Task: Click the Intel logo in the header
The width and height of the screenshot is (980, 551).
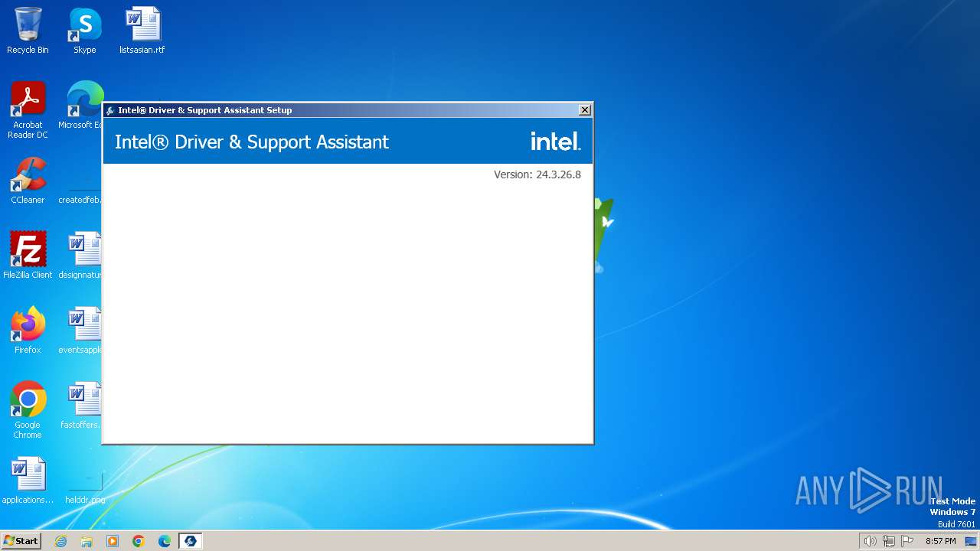Action: 556,142
